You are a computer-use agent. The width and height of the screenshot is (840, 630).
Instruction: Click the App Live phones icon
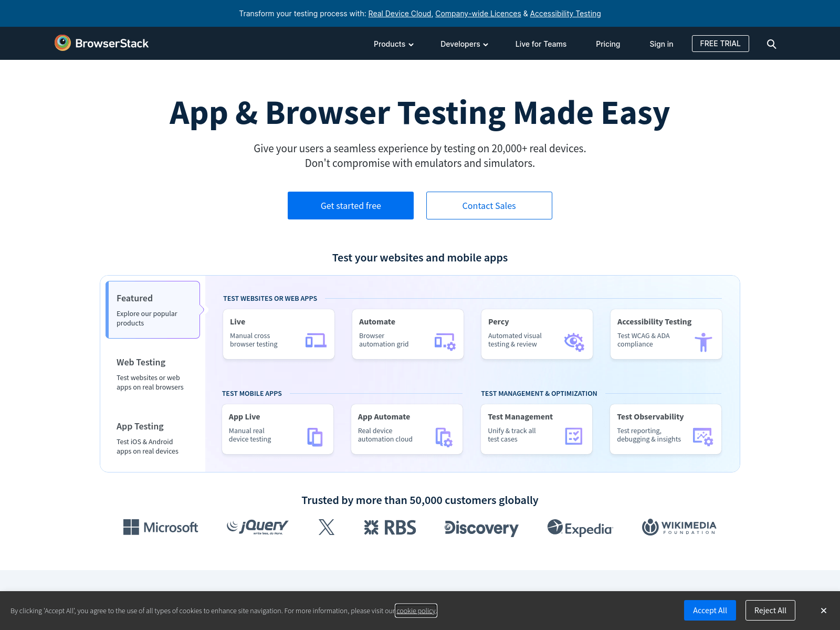tap(315, 437)
